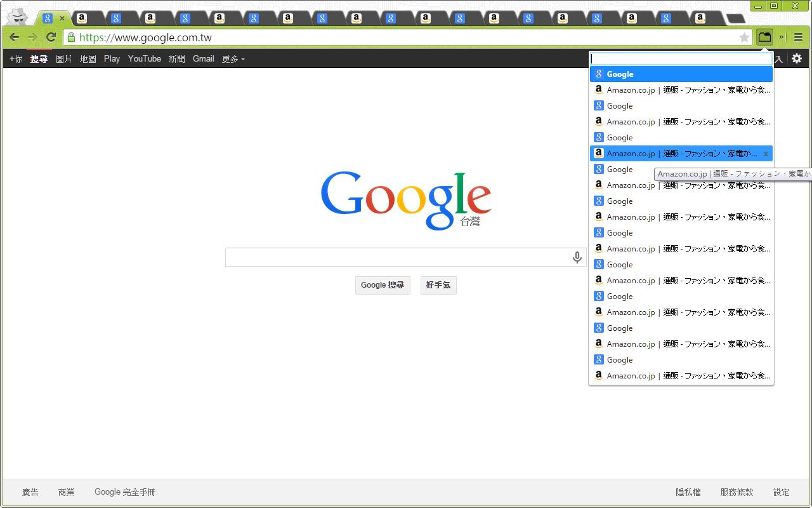This screenshot has height=508, width=812.
Task: Open the Google settings gear
Action: pos(797,58)
